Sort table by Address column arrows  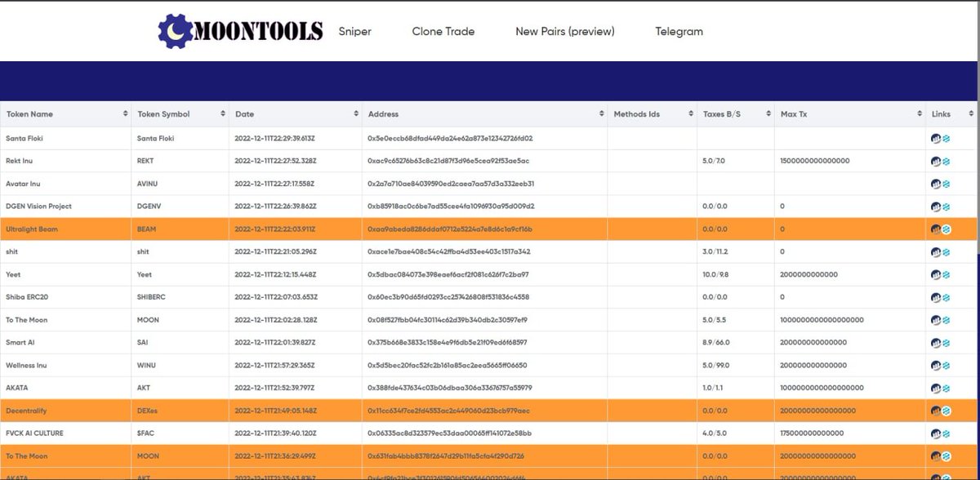point(602,114)
